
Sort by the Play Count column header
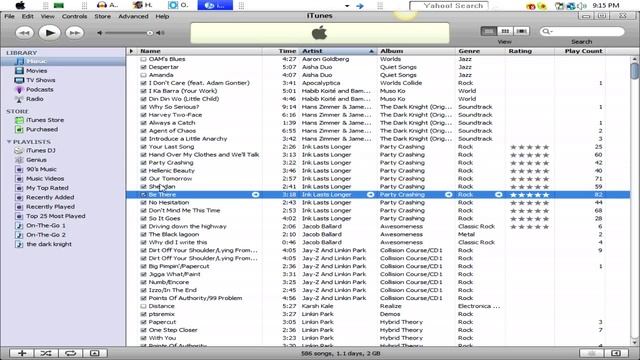(x=580, y=51)
